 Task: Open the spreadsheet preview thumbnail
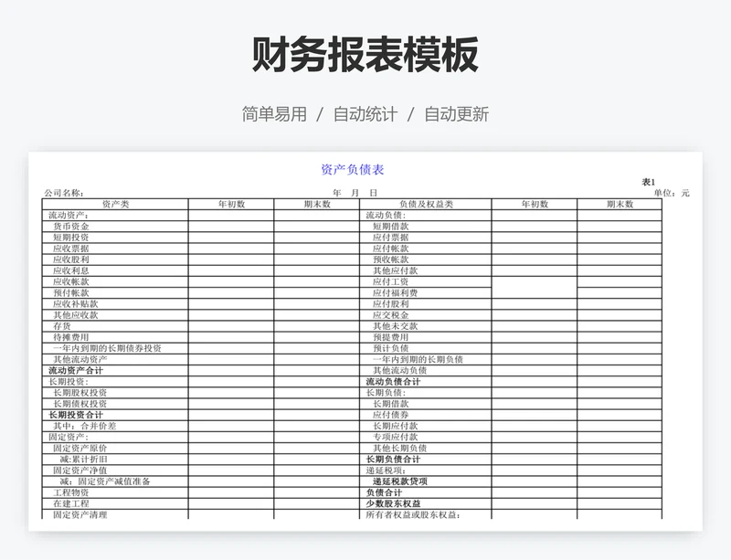(365, 342)
